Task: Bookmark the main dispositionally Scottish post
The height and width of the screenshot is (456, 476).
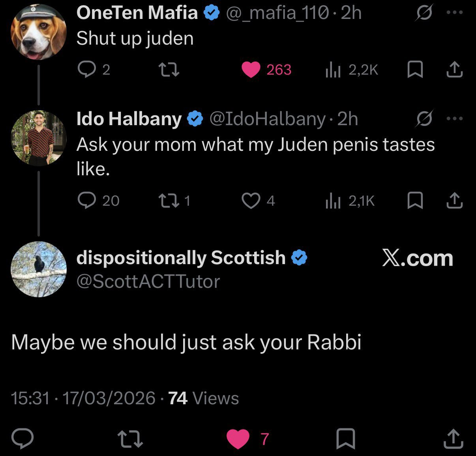Action: 345,439
